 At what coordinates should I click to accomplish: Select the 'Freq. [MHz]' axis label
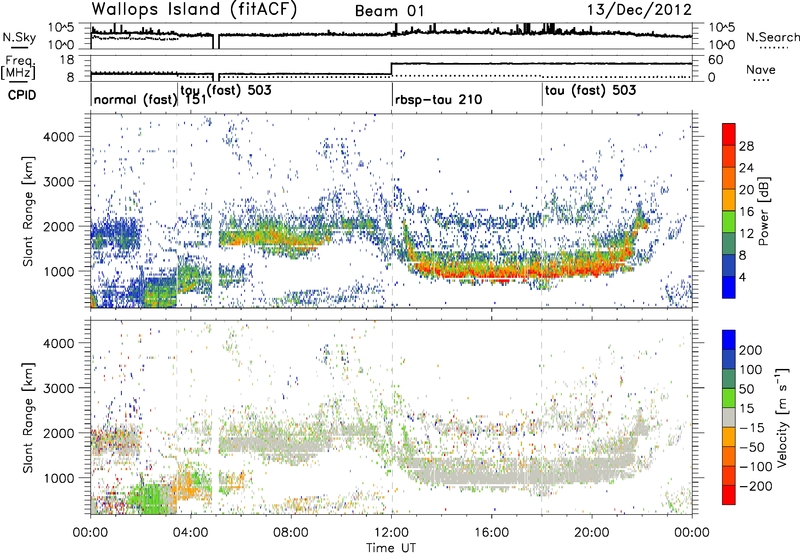[x=19, y=68]
